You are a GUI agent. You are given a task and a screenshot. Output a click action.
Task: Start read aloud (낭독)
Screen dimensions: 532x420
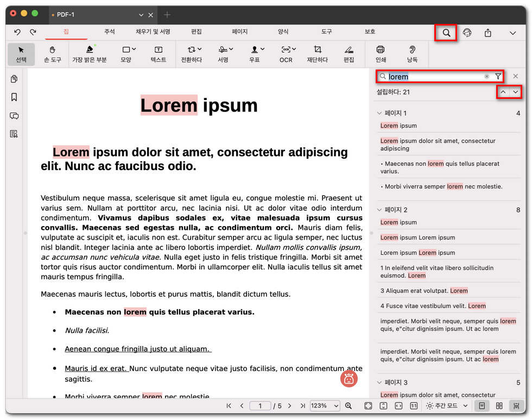[412, 54]
